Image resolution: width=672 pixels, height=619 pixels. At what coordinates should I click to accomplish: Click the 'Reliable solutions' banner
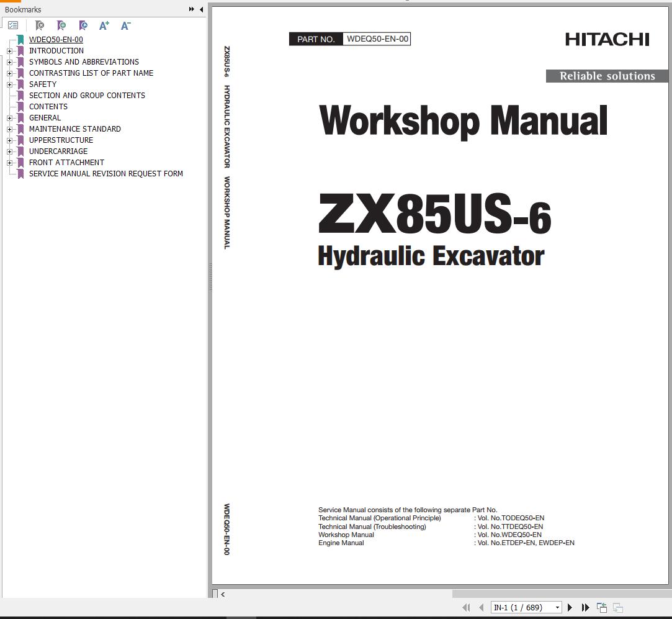coord(607,76)
